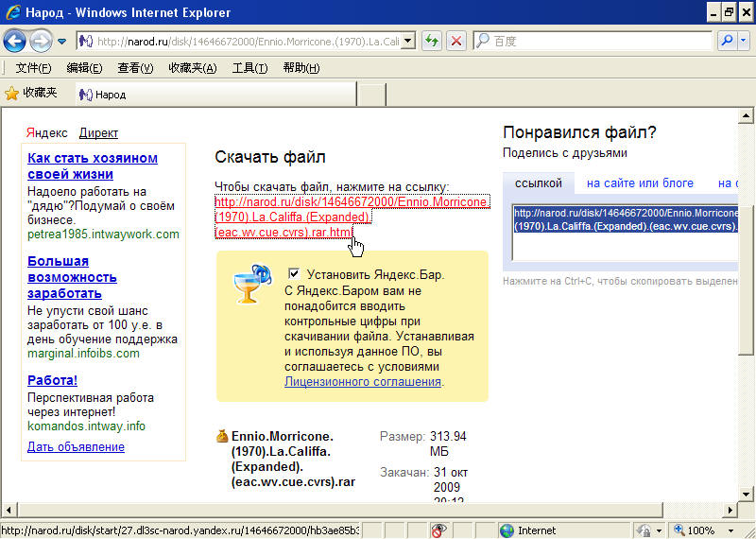
Task: Click the Internet zone globe icon
Action: [x=507, y=530]
